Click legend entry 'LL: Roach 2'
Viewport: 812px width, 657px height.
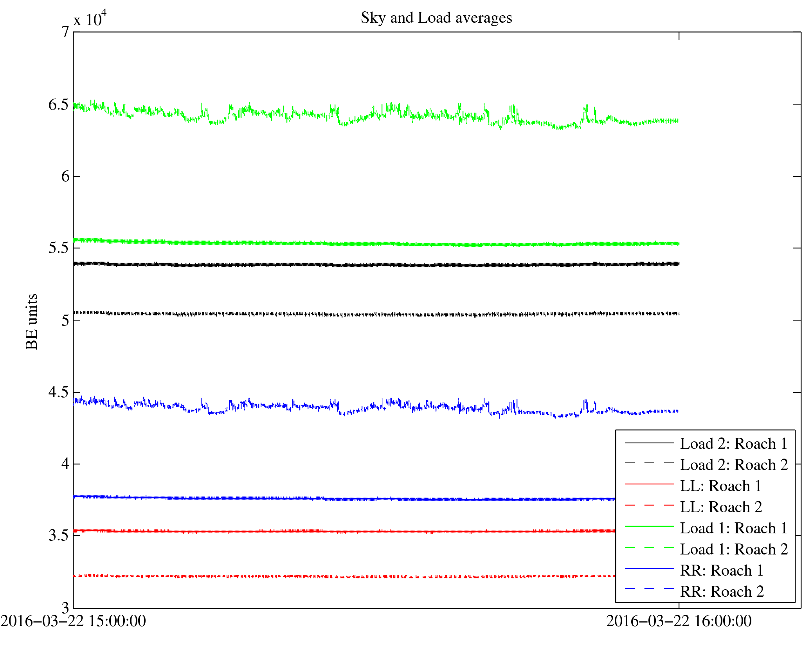tap(720, 507)
